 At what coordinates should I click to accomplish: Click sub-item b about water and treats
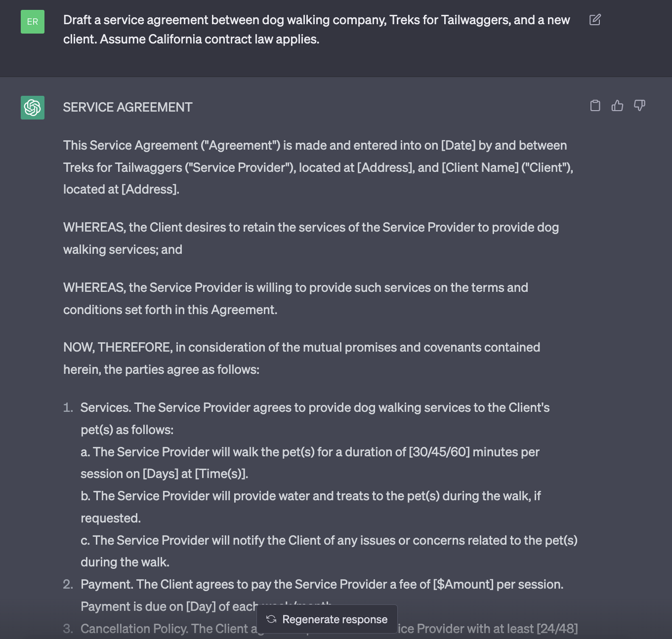tap(311, 507)
